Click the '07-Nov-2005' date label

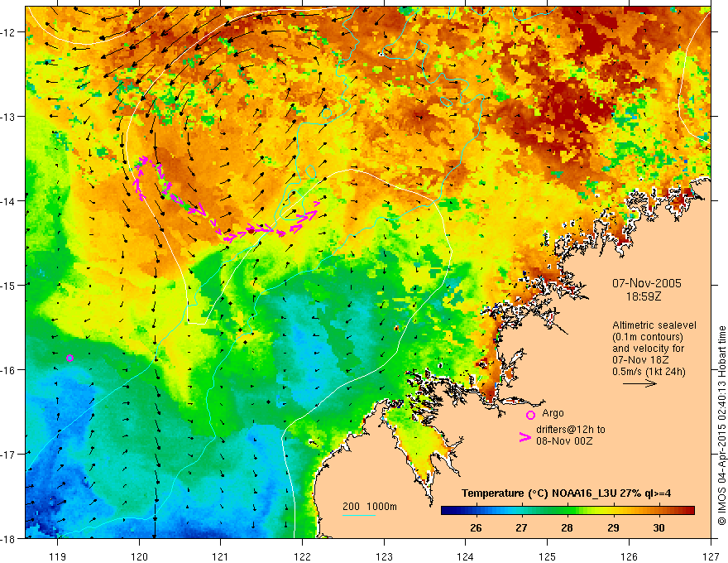tap(646, 283)
